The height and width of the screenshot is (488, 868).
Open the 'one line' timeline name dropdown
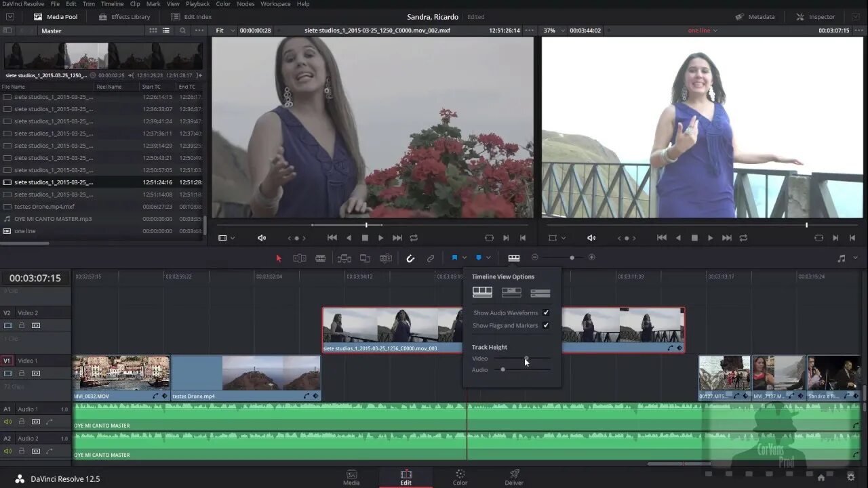coord(703,30)
